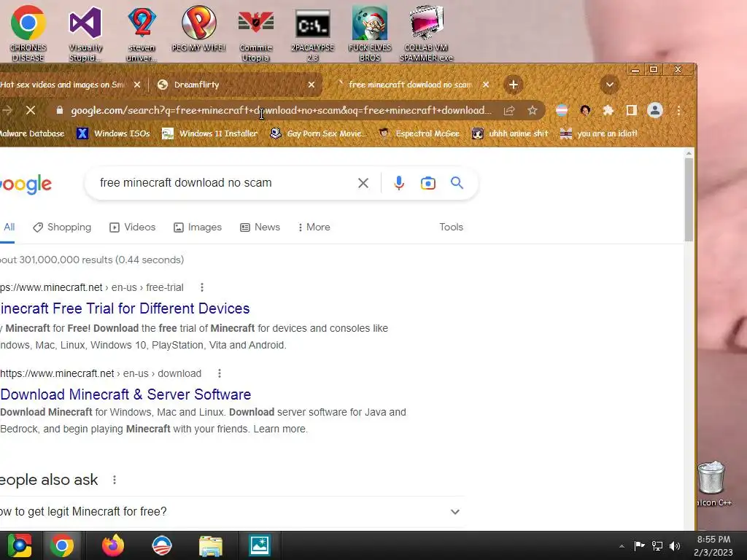Launch Firefox from the taskbar
This screenshot has width=747, height=560.
click(113, 545)
